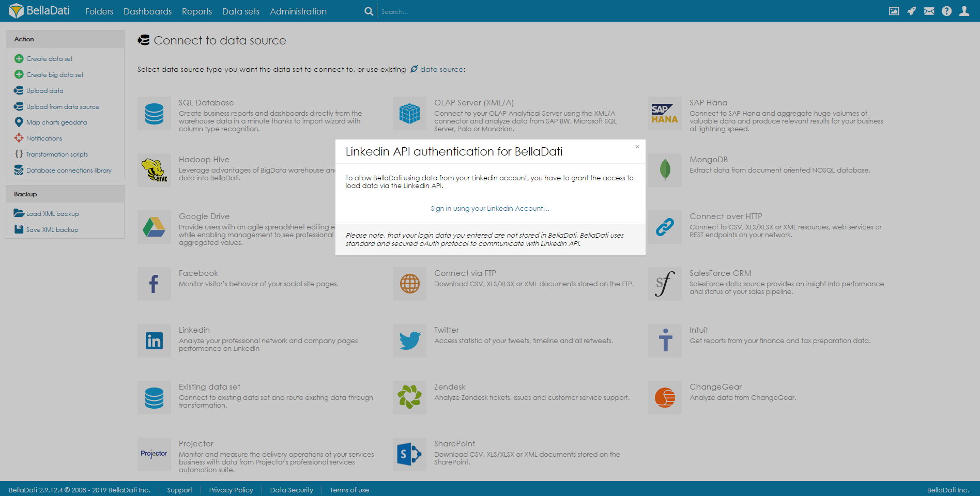
Task: Click the SalesForce CRM heading
Action: [x=721, y=273]
